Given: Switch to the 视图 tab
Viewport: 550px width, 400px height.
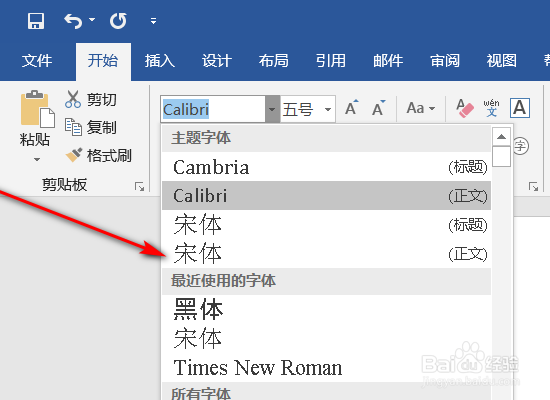Looking at the screenshot, I should tap(502, 61).
